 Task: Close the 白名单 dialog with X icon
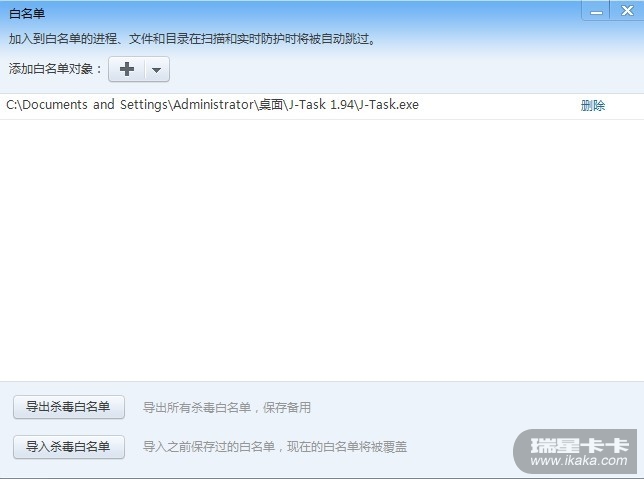point(627,11)
